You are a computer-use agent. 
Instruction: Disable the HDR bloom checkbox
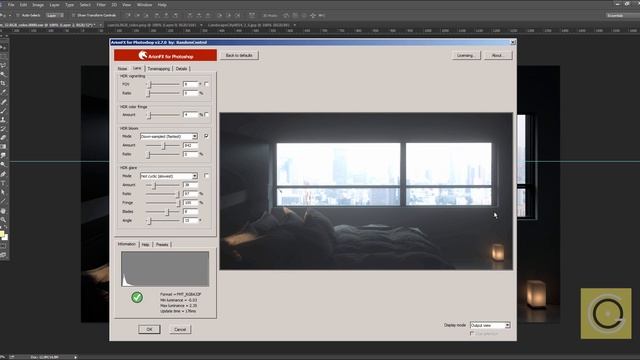(207, 136)
